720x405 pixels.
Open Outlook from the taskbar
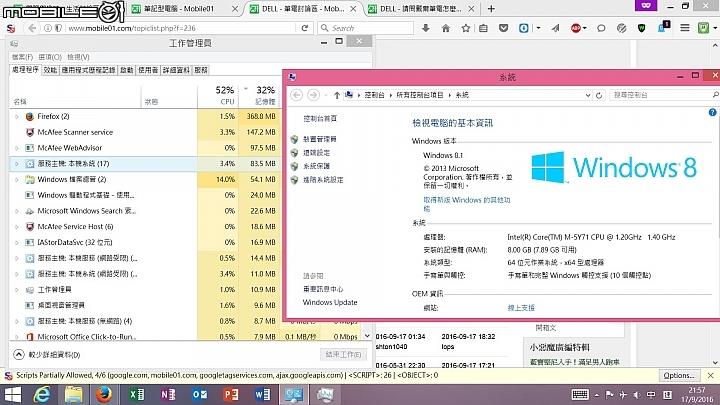(x=199, y=394)
